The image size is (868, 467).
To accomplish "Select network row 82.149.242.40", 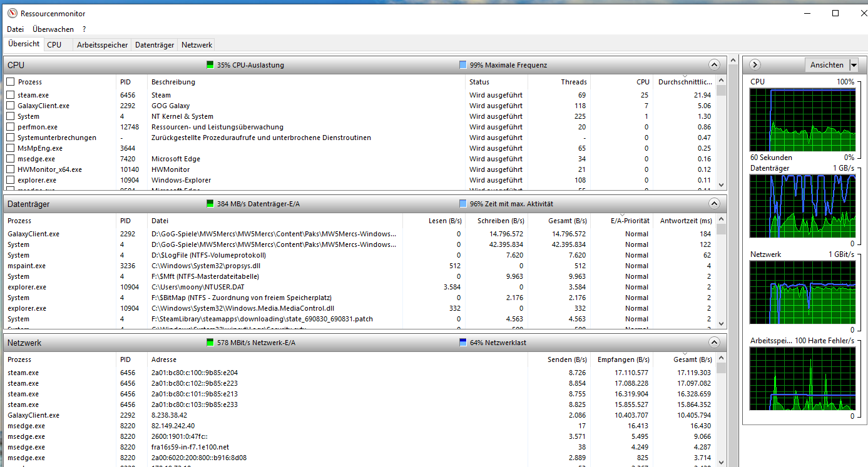I will coord(360,426).
